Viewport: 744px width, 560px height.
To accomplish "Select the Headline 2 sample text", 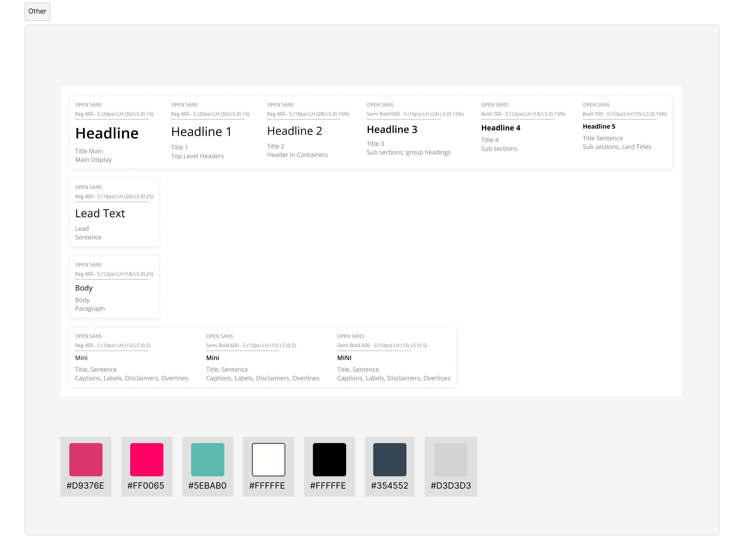I will point(294,131).
